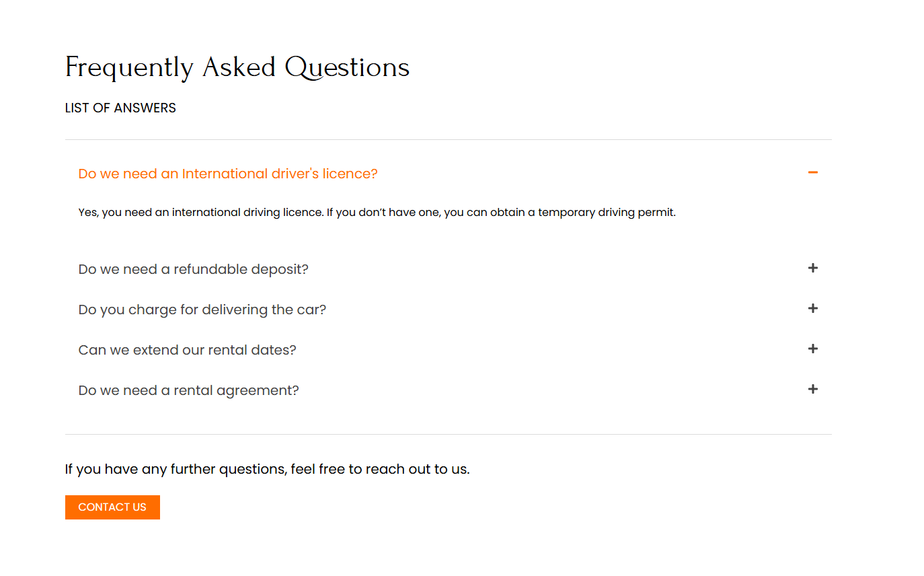The image size is (924, 576).
Task: Click the divider line below the FAQ list
Action: click(x=448, y=435)
